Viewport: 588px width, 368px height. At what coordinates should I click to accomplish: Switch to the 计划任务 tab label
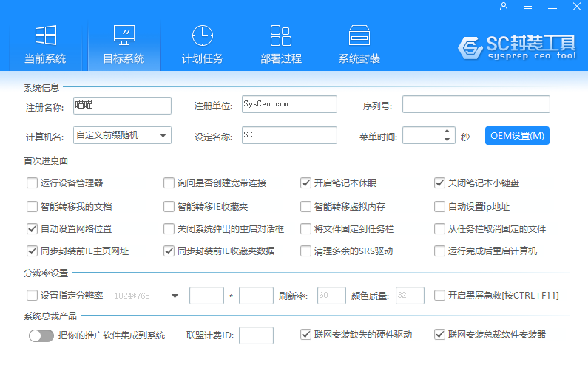pos(202,59)
